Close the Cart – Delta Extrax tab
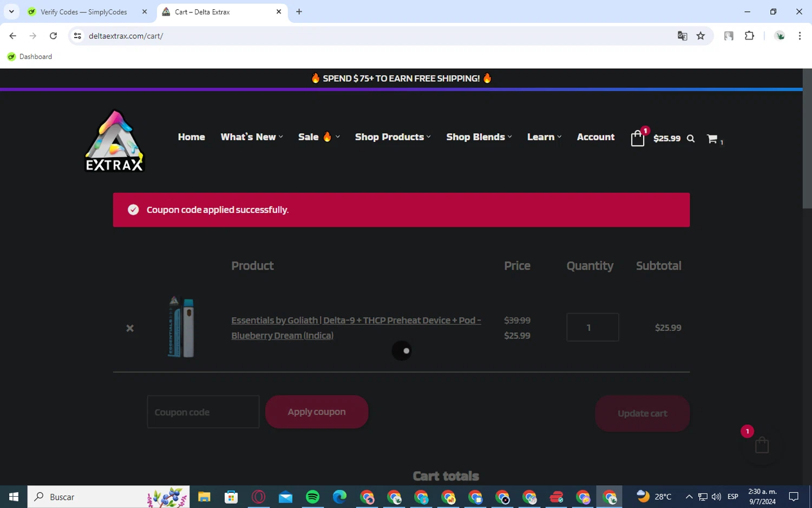Screen dimensions: 812x508 pyautogui.click(x=279, y=11)
